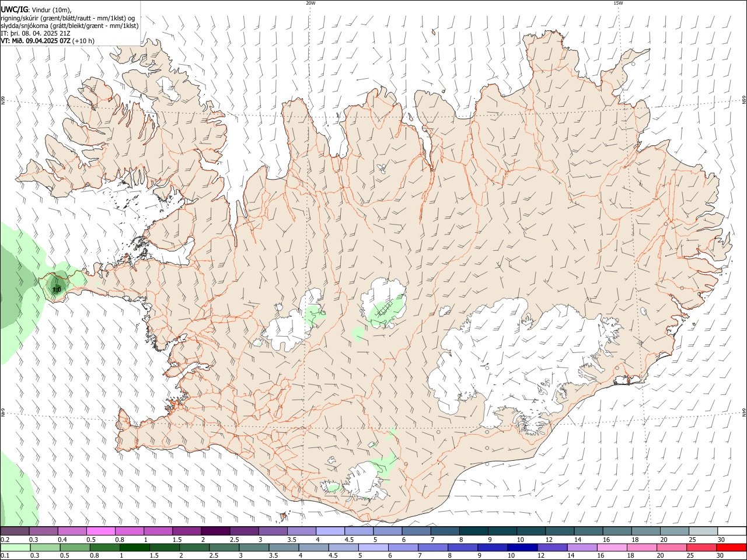Pick the lavender rain swatch at 14

point(582,547)
